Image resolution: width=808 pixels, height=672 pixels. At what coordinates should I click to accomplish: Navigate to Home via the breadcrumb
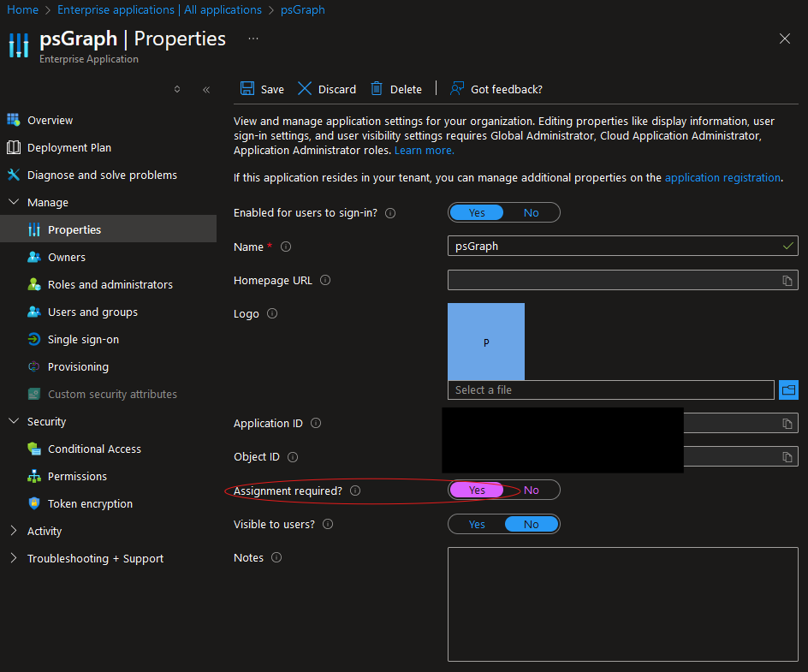pyautogui.click(x=22, y=9)
